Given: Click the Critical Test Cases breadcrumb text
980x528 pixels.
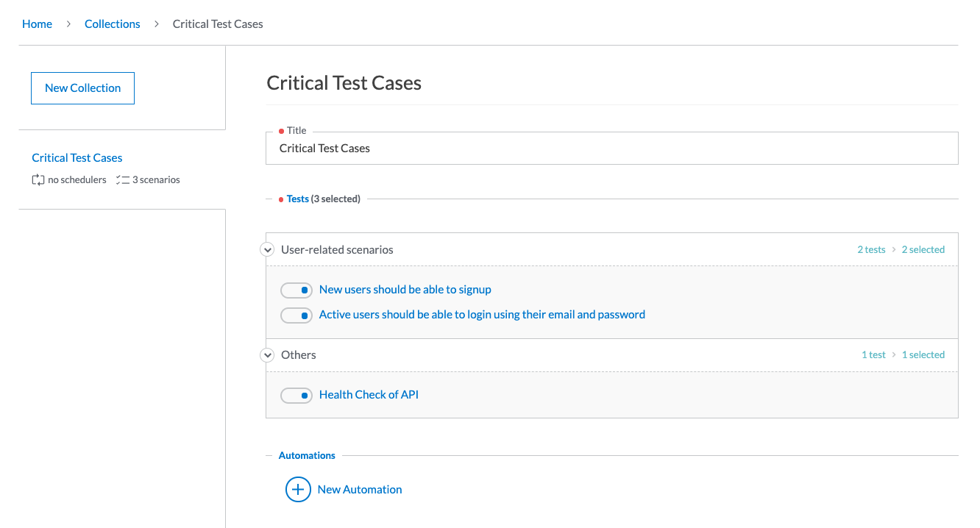Looking at the screenshot, I should point(218,24).
